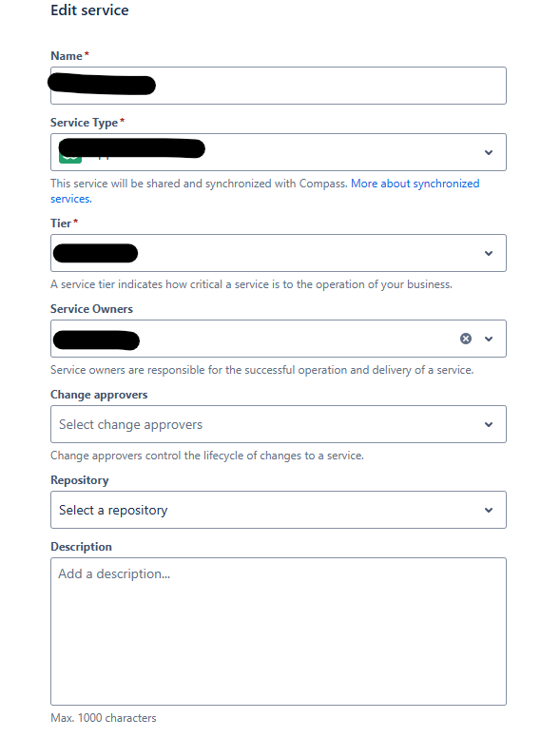The height and width of the screenshot is (738, 560).
Task: Open the Change approvers chevron arrow
Action: pos(489,424)
